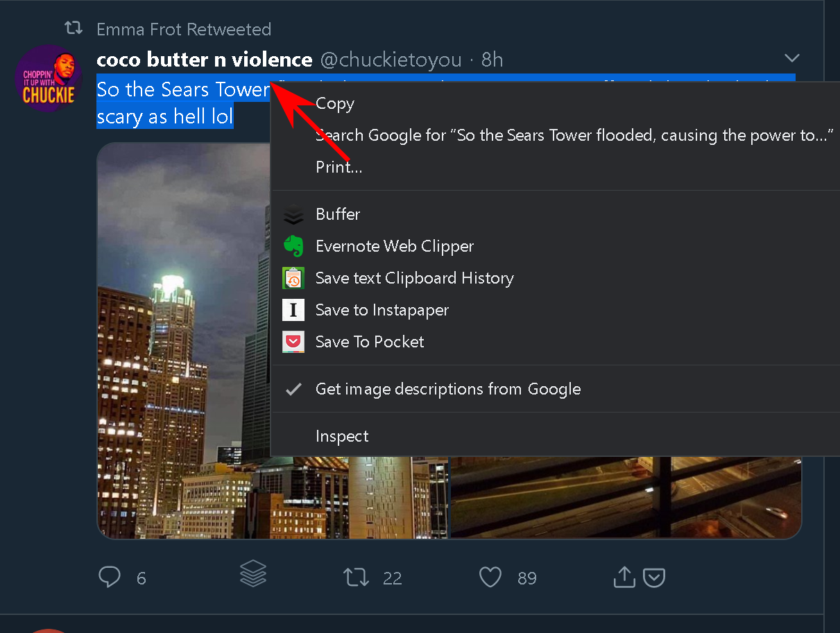840x633 pixels.
Task: Like the tweet with heart icon
Action: (x=490, y=577)
